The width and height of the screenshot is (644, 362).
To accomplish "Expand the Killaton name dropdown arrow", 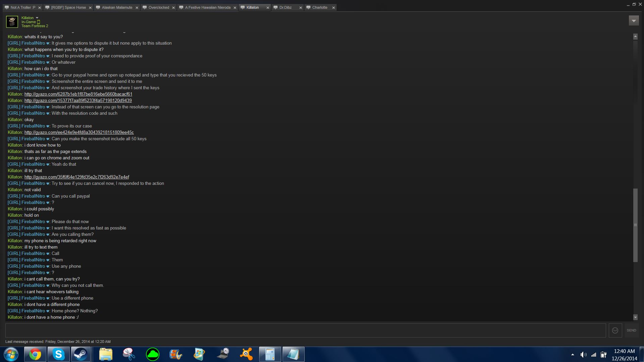I will [x=37, y=18].
